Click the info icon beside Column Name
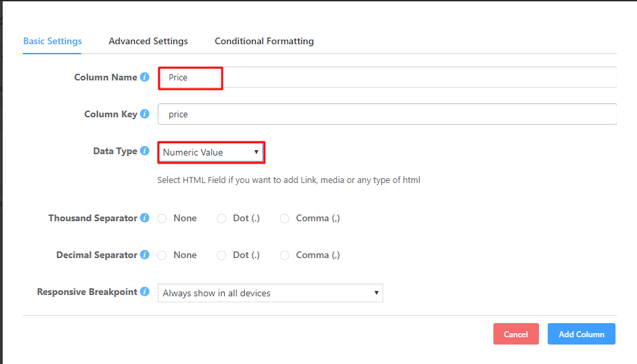Viewport: 637px width, 364px height. click(144, 77)
